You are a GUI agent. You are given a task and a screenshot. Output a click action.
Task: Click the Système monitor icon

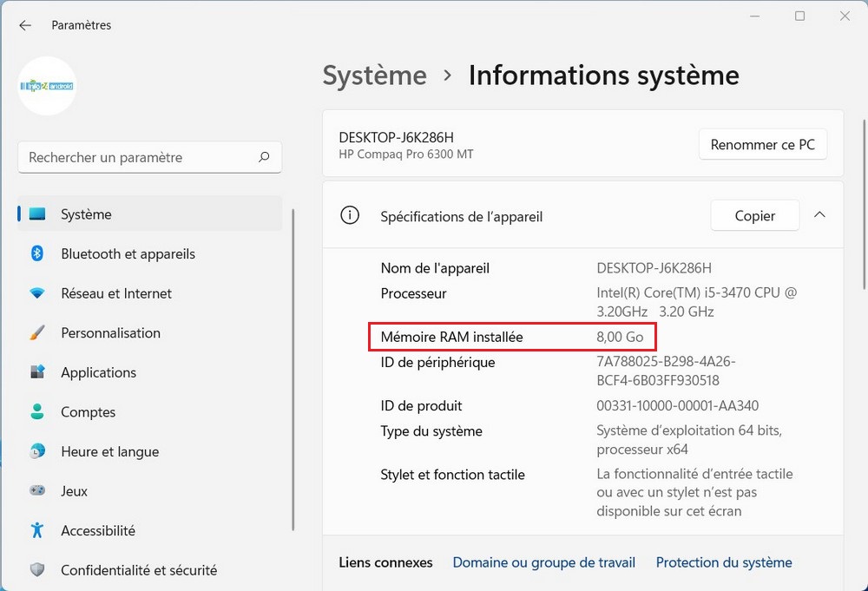[x=37, y=213]
